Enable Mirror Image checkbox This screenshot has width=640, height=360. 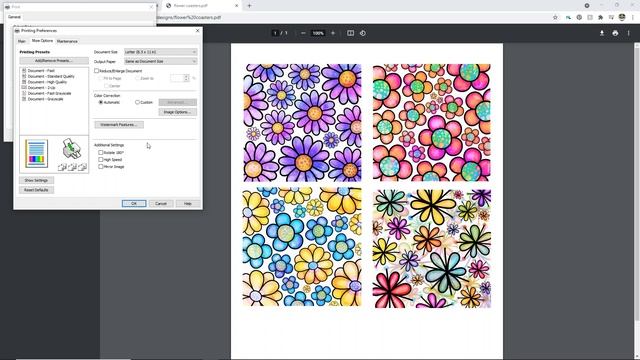click(100, 167)
